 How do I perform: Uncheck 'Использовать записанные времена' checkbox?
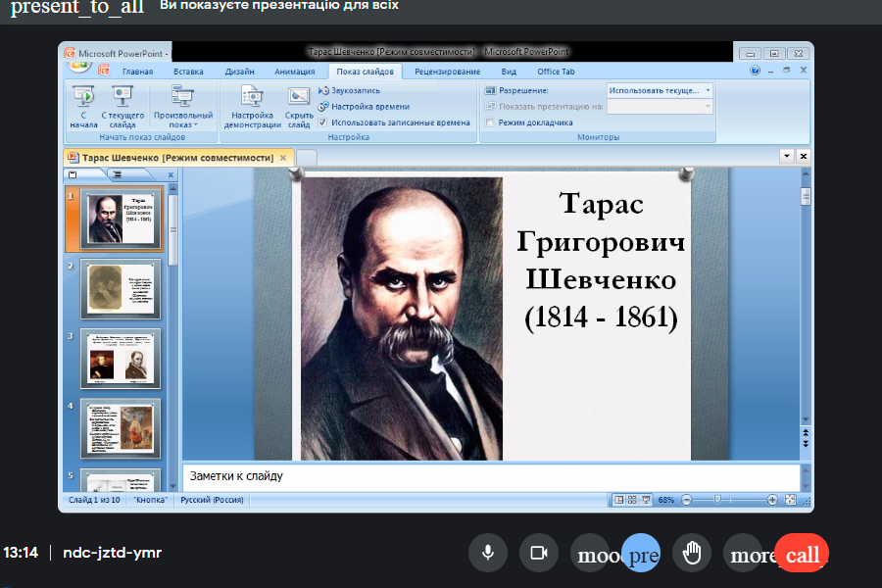[322, 122]
